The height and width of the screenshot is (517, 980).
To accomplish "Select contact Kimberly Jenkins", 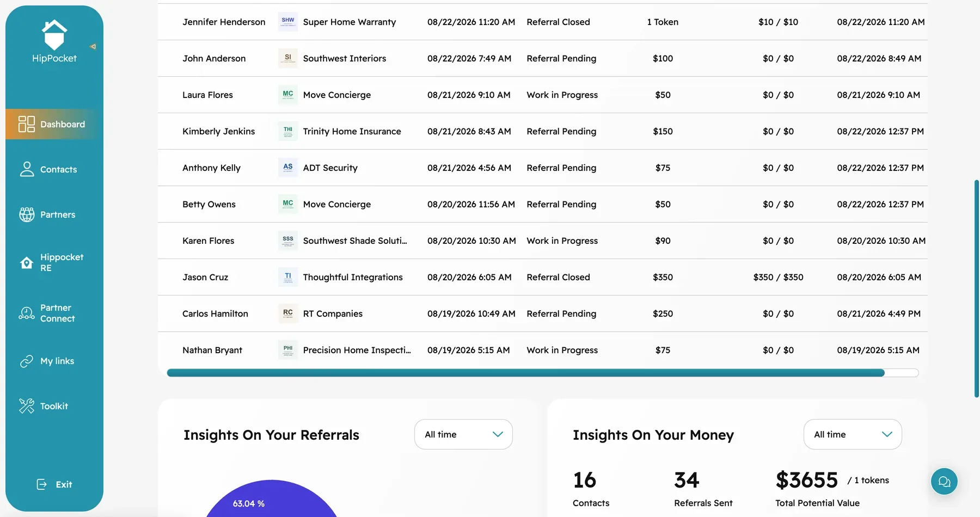I will (x=218, y=131).
